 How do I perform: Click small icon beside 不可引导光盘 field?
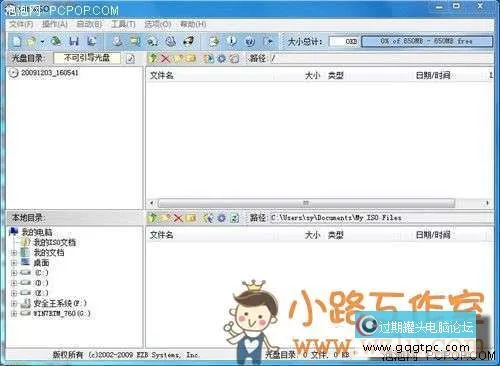point(130,59)
